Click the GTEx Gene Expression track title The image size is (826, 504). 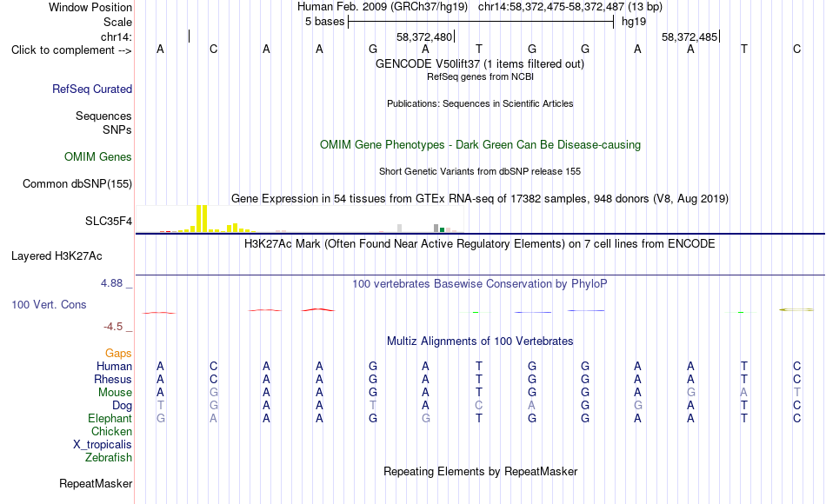(x=480, y=198)
